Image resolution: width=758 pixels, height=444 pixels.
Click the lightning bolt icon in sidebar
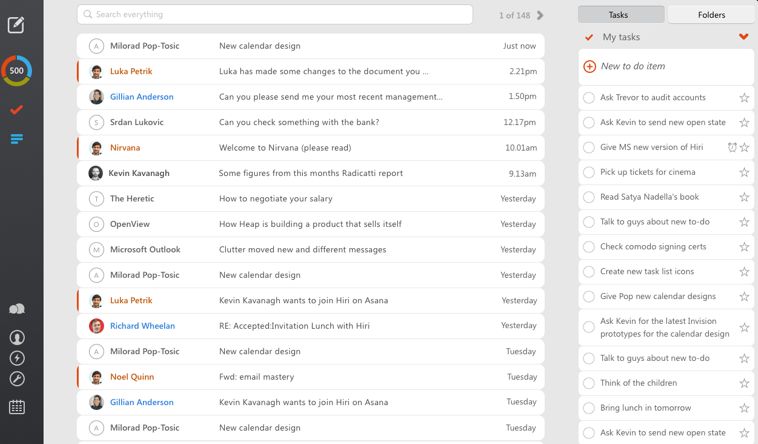click(16, 358)
